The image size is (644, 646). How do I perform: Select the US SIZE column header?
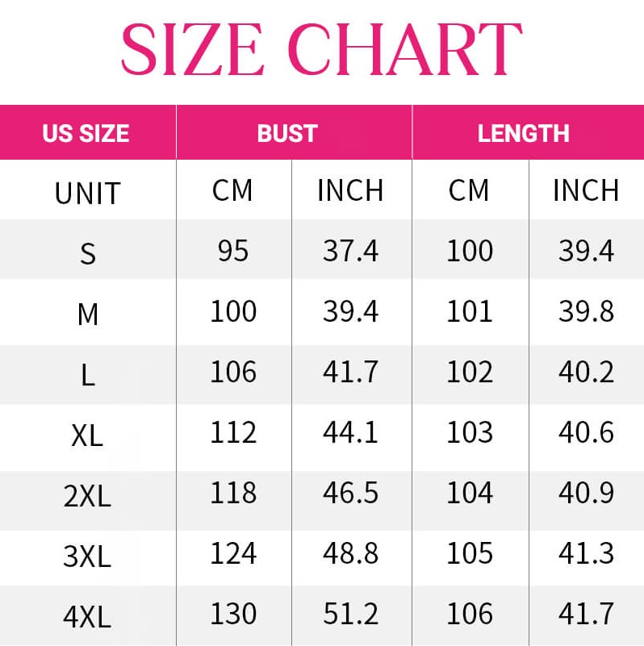pos(86,133)
